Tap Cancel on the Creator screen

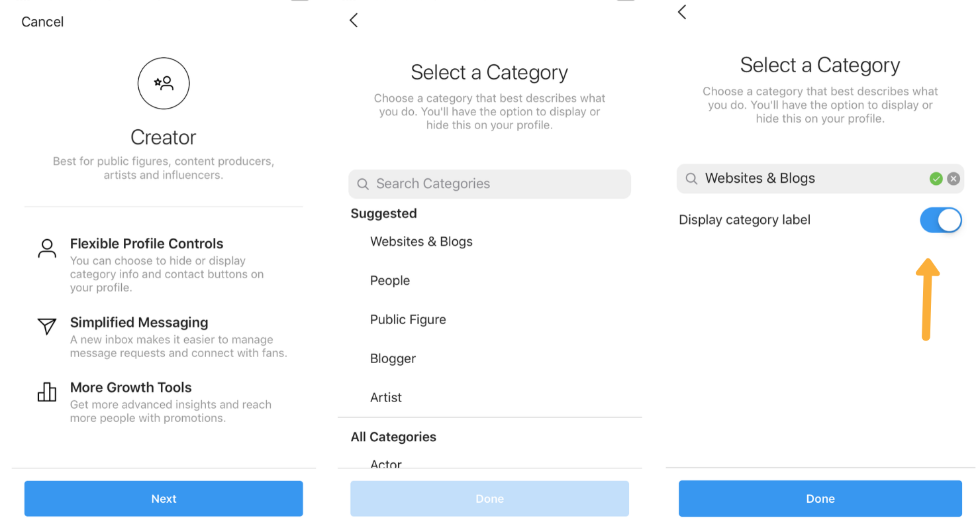42,22
